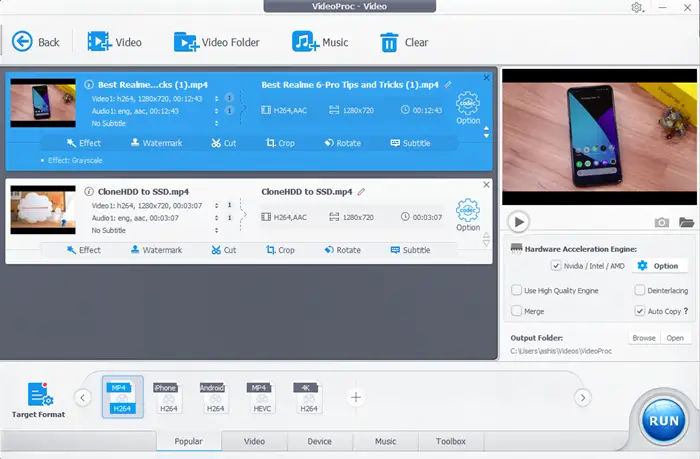Switch to Music format tab
The height and width of the screenshot is (459, 700).
click(x=385, y=441)
